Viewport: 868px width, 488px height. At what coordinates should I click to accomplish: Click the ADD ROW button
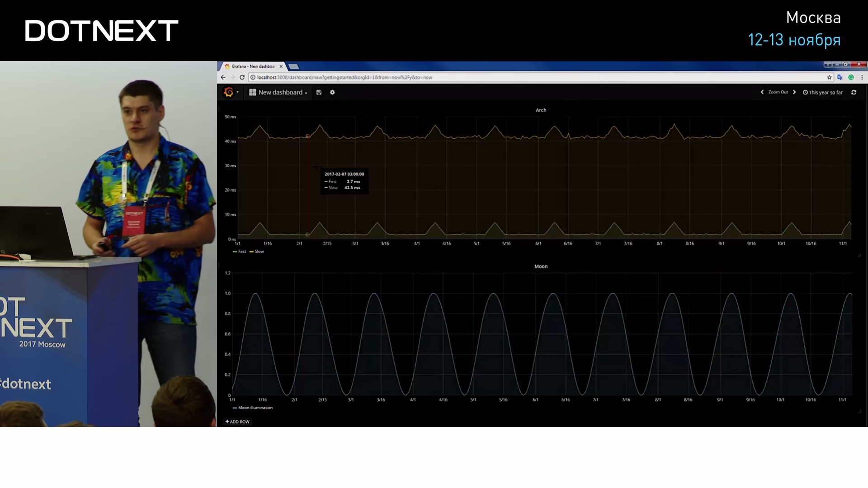point(238,422)
